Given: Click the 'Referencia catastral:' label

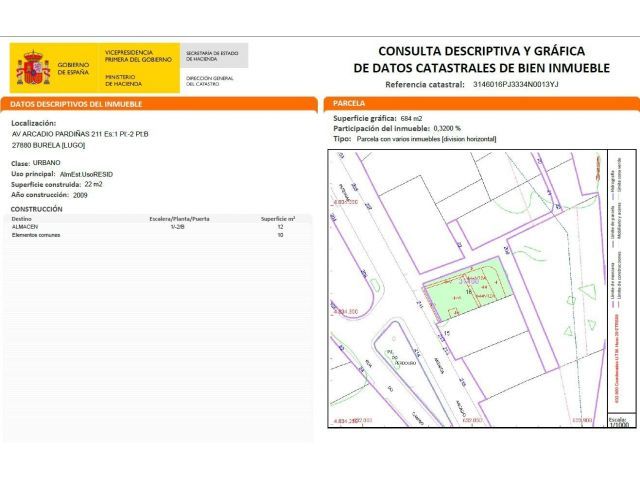Looking at the screenshot, I should (424, 84).
